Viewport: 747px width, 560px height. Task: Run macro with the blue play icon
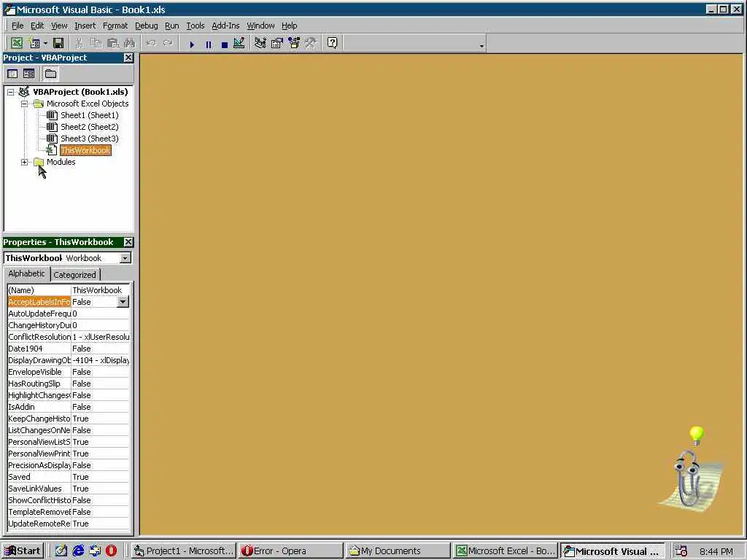click(192, 44)
